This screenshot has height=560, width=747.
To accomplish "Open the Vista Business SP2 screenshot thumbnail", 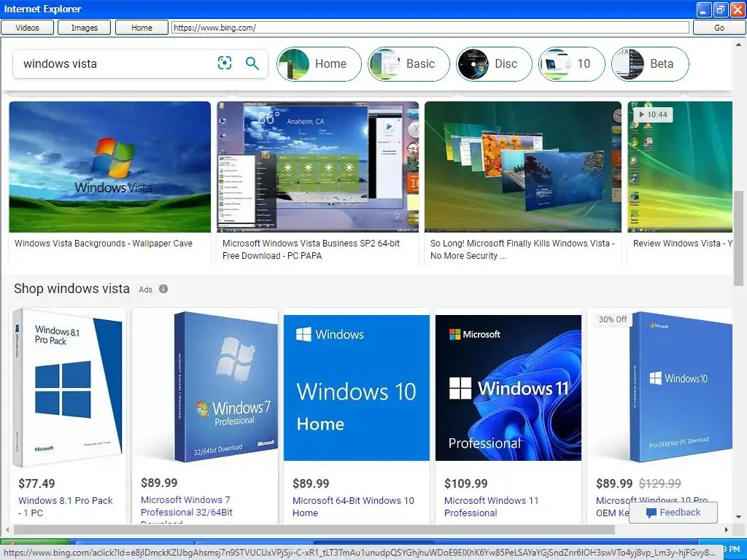I will pos(318,167).
